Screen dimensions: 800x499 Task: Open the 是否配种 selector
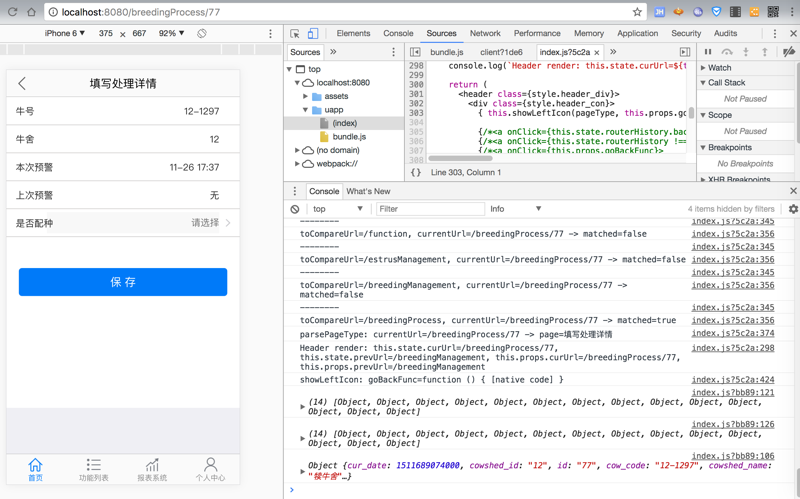point(123,223)
